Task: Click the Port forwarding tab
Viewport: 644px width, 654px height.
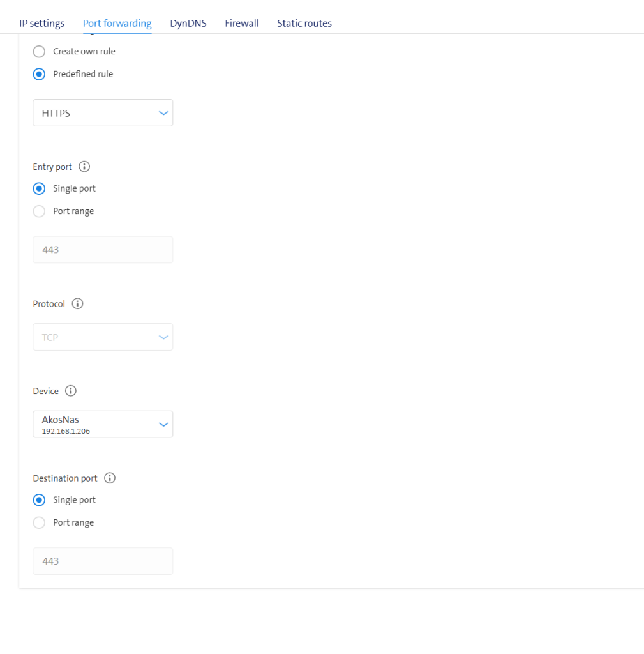Action: 117,24
